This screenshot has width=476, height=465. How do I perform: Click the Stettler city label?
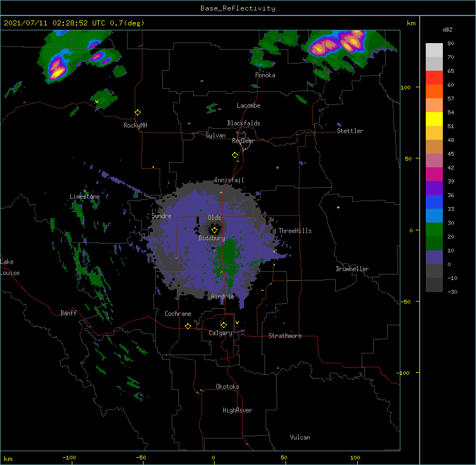(x=350, y=131)
